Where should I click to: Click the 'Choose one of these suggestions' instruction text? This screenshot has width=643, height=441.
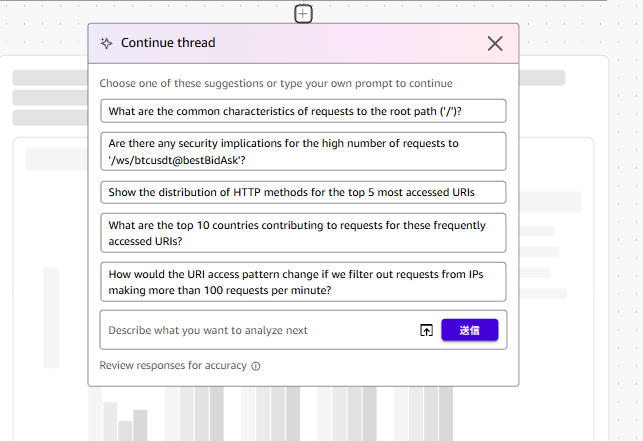[276, 83]
